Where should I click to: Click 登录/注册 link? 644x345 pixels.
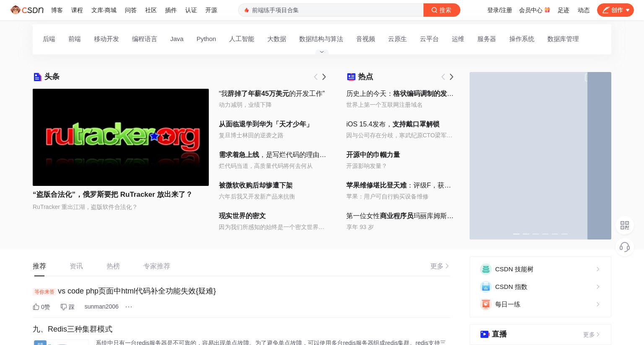click(500, 10)
